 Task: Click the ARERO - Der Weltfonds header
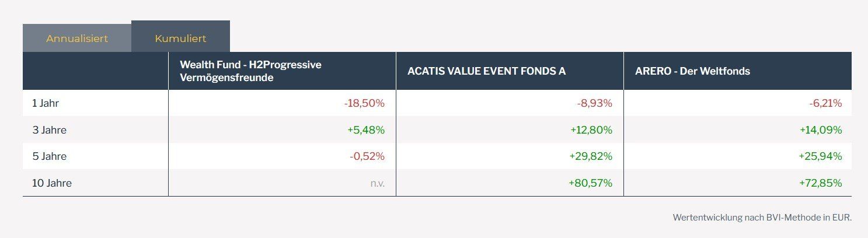click(x=692, y=71)
